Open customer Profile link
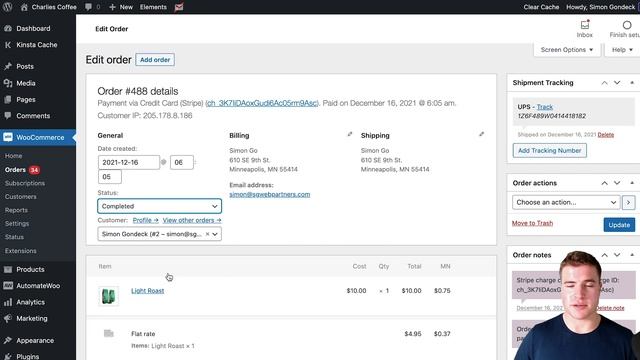Image resolution: width=640 pixels, height=360 pixels. [x=145, y=220]
